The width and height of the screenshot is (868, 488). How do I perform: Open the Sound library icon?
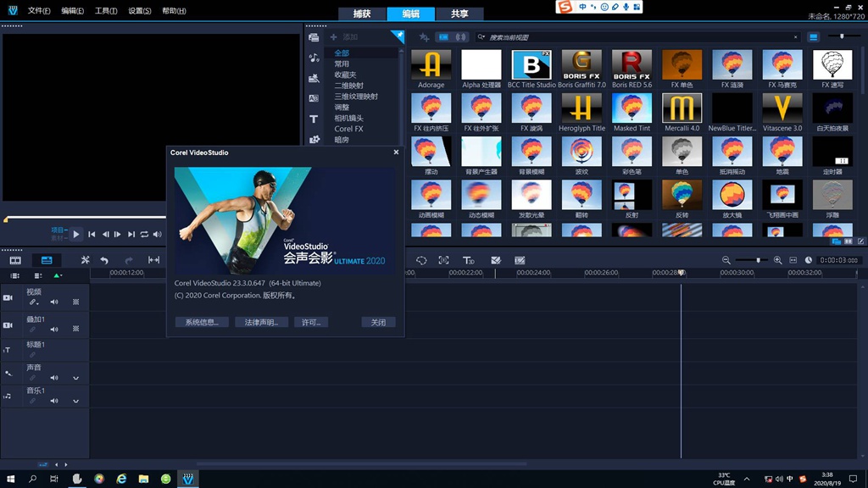(314, 58)
